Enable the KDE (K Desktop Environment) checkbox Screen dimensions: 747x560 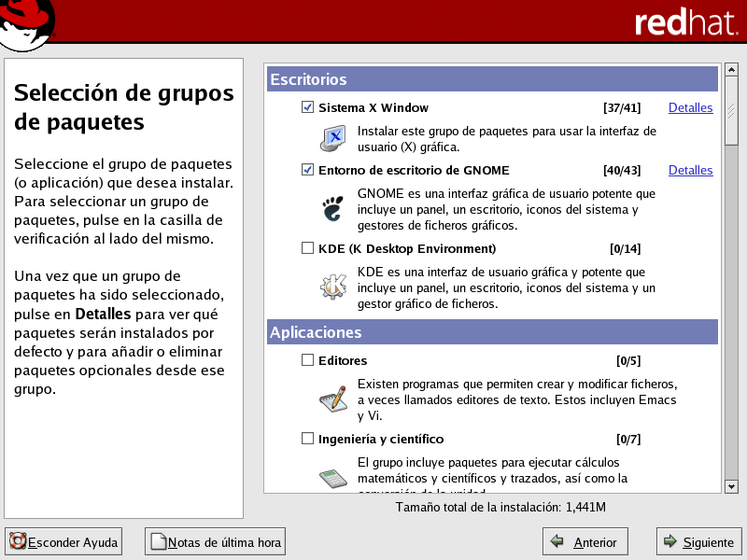pos(308,248)
